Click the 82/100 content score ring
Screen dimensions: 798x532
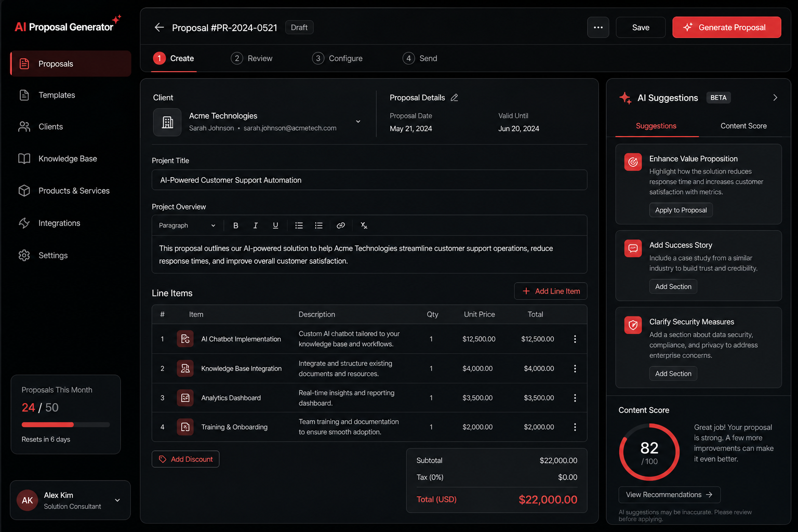pos(649,452)
